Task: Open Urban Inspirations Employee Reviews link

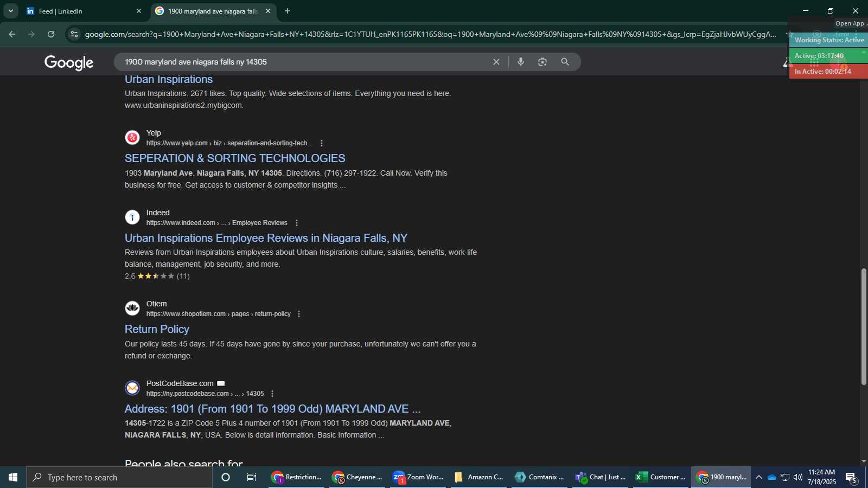Action: click(266, 238)
